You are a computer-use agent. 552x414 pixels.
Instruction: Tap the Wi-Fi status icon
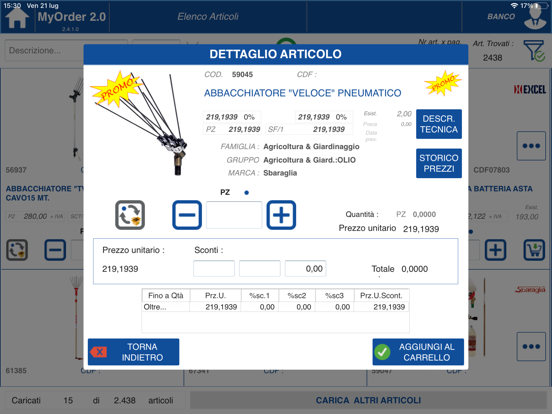(514, 6)
